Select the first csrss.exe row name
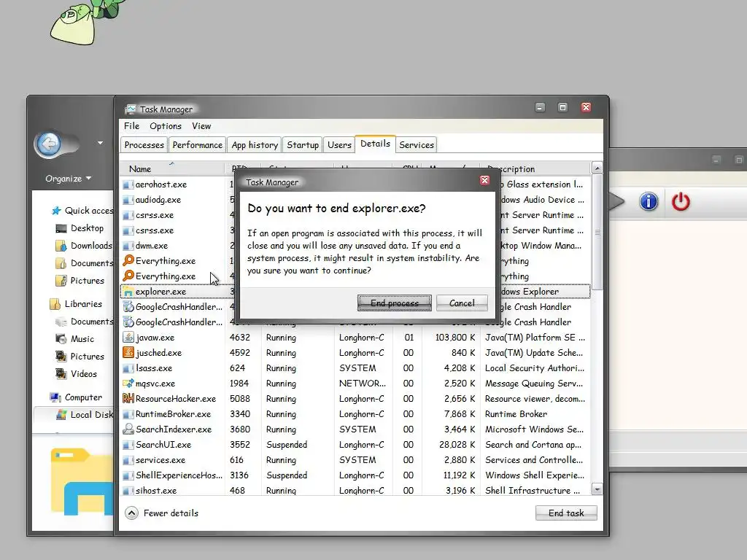Viewport: 747px width, 560px height. click(x=155, y=215)
